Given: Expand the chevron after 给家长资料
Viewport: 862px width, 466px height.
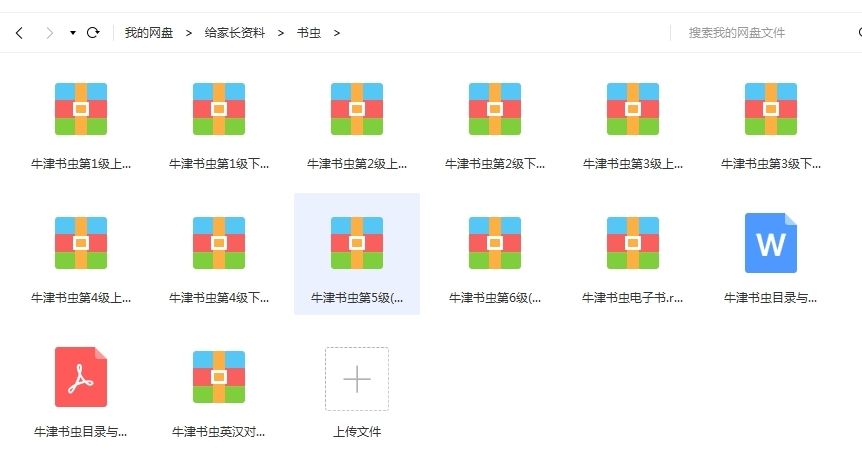Looking at the screenshot, I should pos(280,33).
